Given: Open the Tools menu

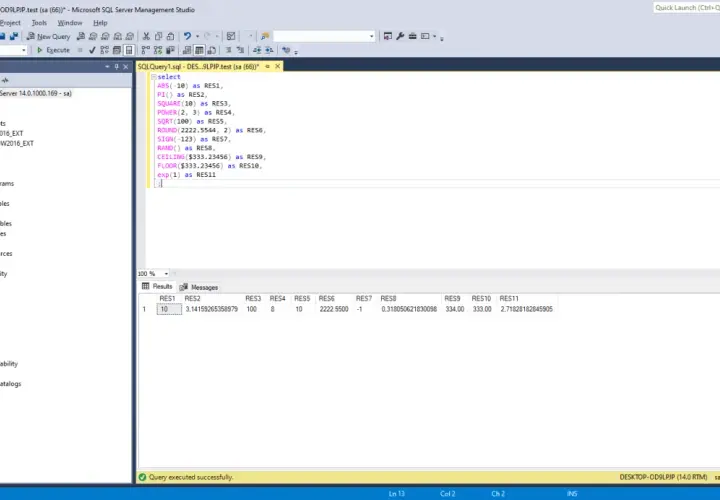Looking at the screenshot, I should [39, 23].
